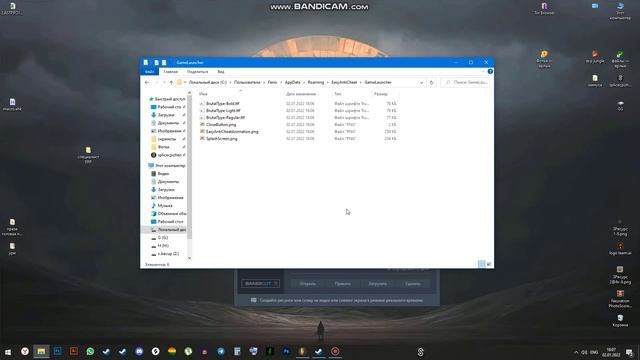Open the Главная ribbon tab
The image size is (640, 360).
(x=171, y=72)
